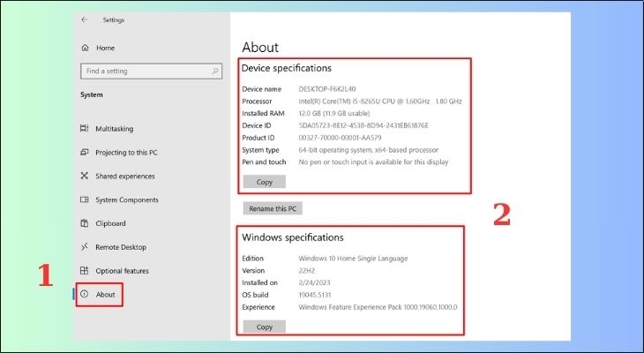Click the back arrow beside Settings

pyautogui.click(x=84, y=19)
